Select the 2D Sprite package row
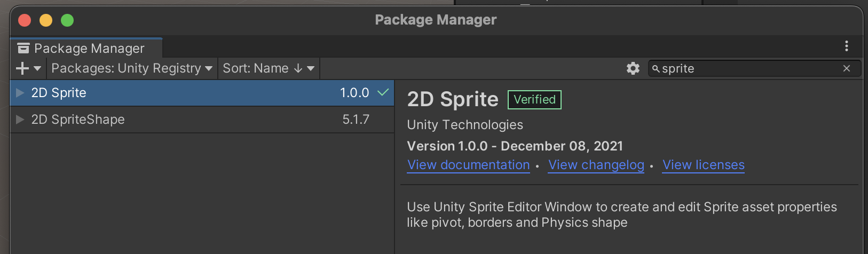This screenshot has height=254, width=868. pyautogui.click(x=202, y=93)
